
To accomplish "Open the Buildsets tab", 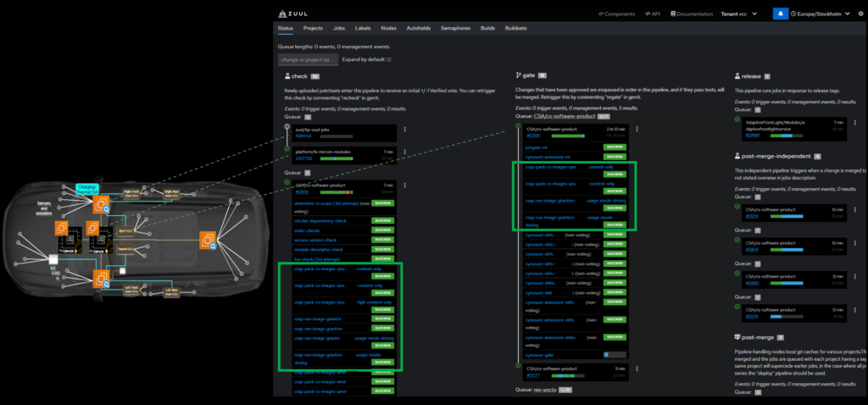I will pyautogui.click(x=516, y=28).
